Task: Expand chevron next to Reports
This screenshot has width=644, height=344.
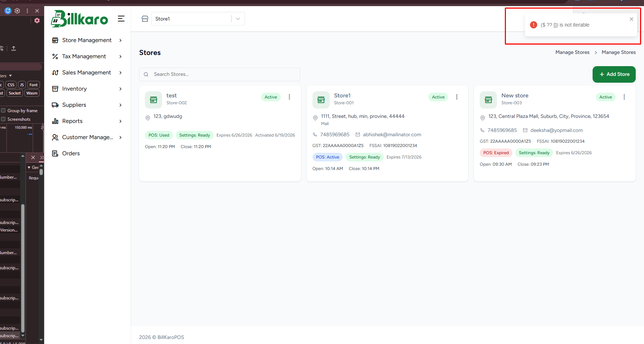Action: (120, 121)
